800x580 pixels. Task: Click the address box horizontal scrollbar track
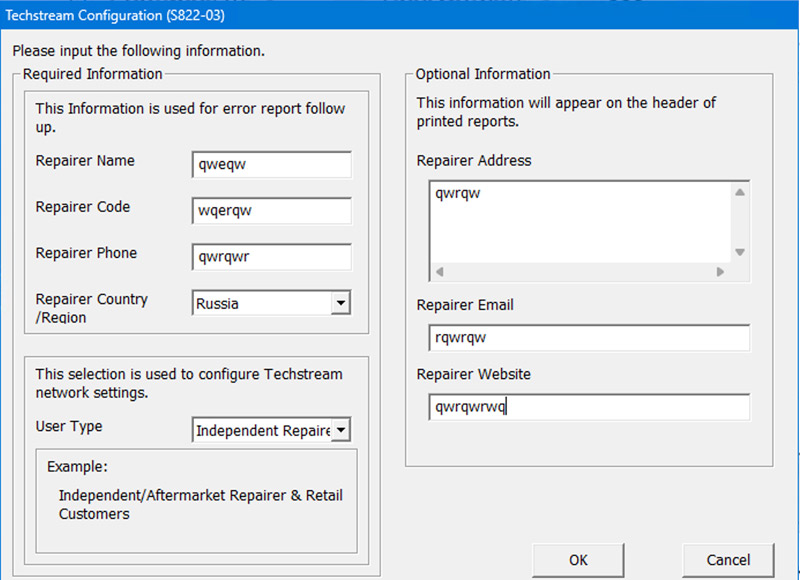point(580,272)
